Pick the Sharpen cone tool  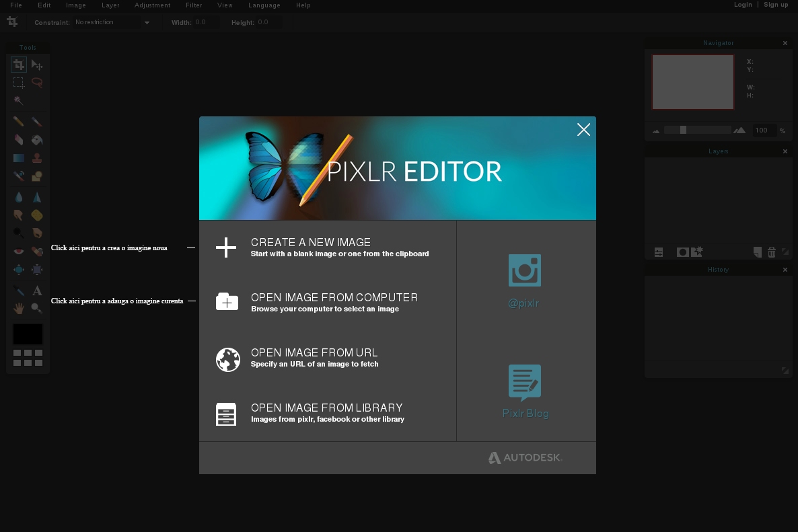click(x=37, y=197)
